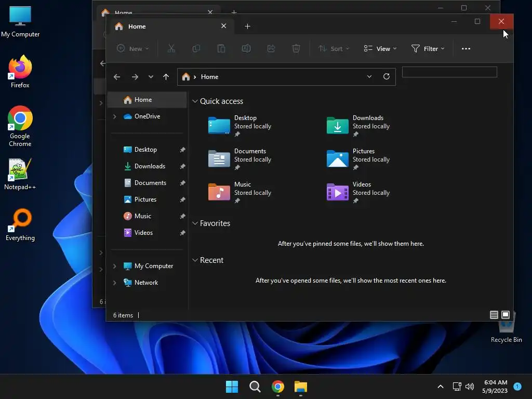Open taskbar Search

coord(255,387)
